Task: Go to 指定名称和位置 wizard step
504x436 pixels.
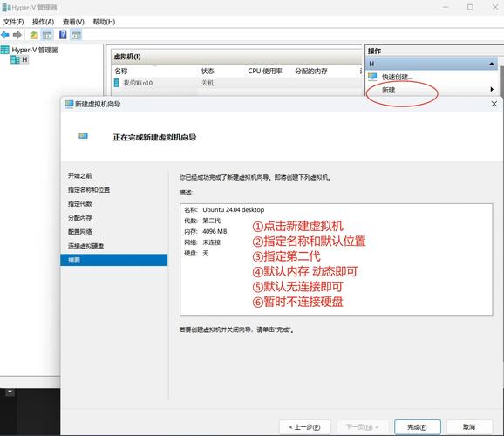Action: point(89,190)
